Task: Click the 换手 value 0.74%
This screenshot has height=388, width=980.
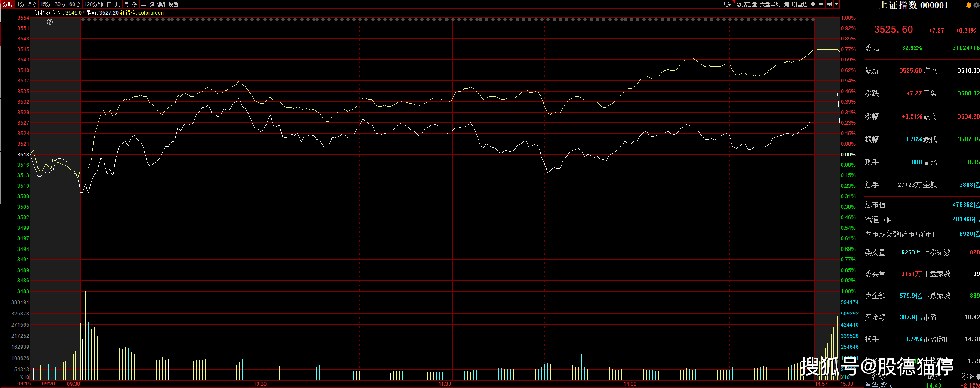Action: [913, 339]
